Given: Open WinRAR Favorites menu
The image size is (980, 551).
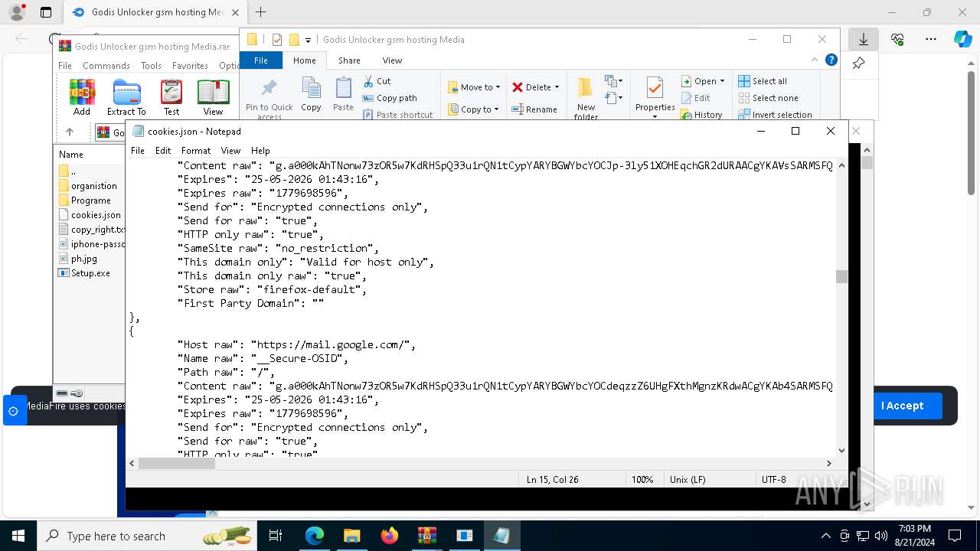Looking at the screenshot, I should coord(190,66).
